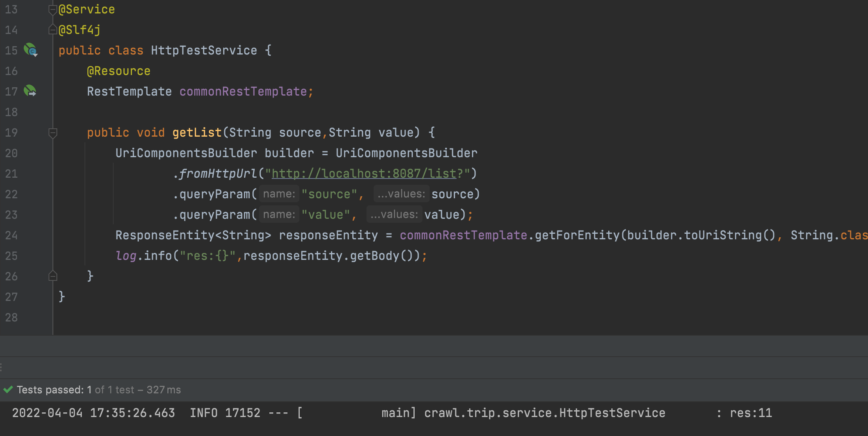Click the INFO 17152 log level text
868x436 pixels.
point(225,413)
